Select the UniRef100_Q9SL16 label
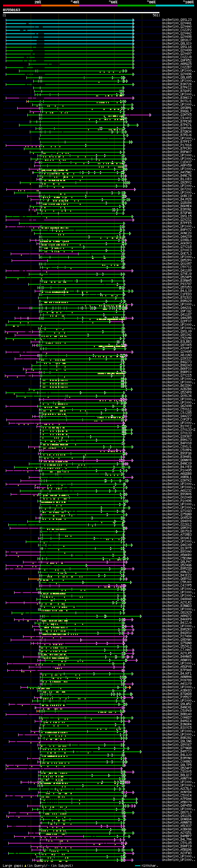Screen dimensions: 197x868 (177, 47)
